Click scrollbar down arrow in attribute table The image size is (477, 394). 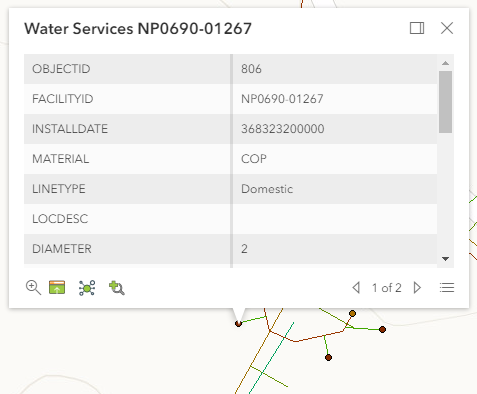click(x=445, y=259)
